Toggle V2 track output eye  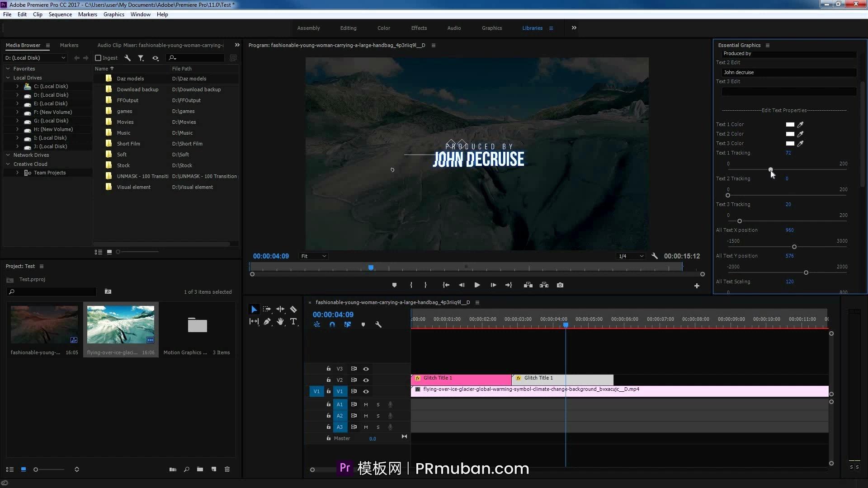click(x=366, y=380)
